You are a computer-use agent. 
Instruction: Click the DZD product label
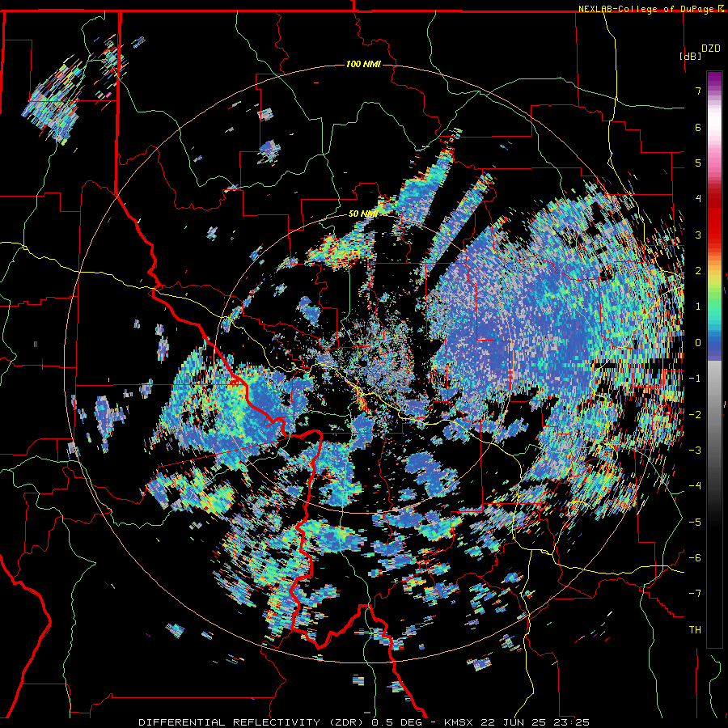(x=711, y=49)
